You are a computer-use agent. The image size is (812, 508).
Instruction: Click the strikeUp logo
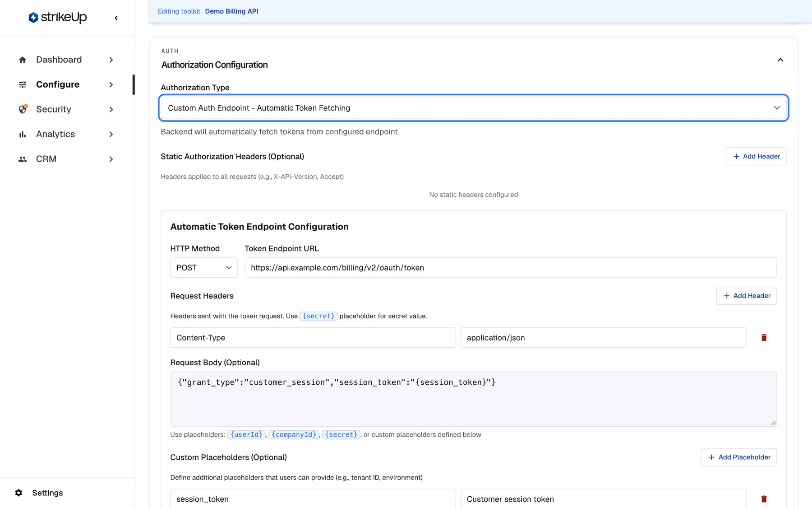(58, 18)
